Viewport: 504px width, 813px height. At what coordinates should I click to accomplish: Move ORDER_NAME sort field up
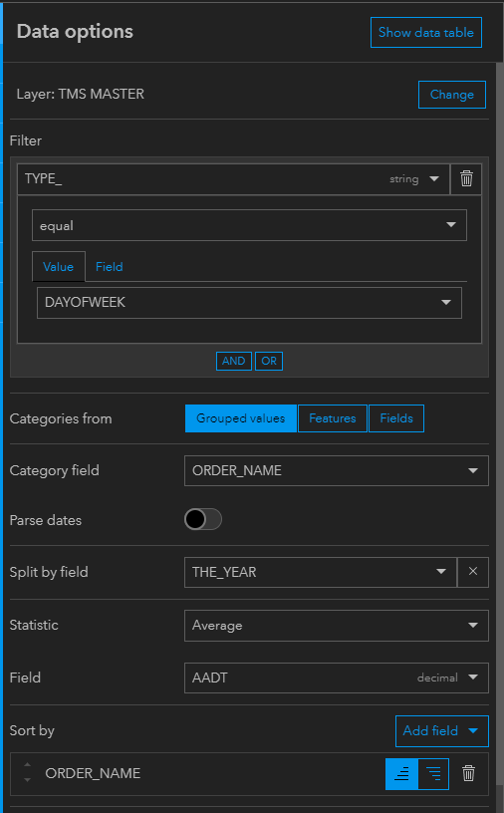tap(28, 764)
